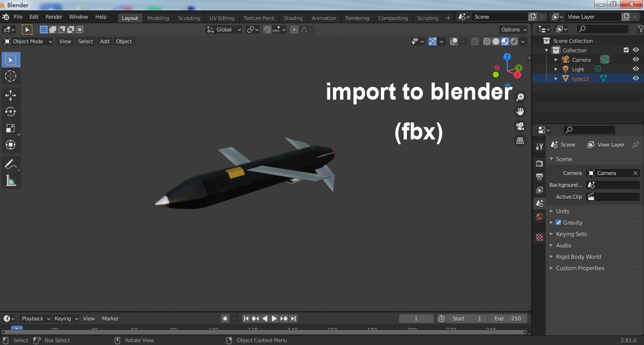This screenshot has width=644, height=345.
Task: Select material preview shading mode
Action: pyautogui.click(x=505, y=41)
